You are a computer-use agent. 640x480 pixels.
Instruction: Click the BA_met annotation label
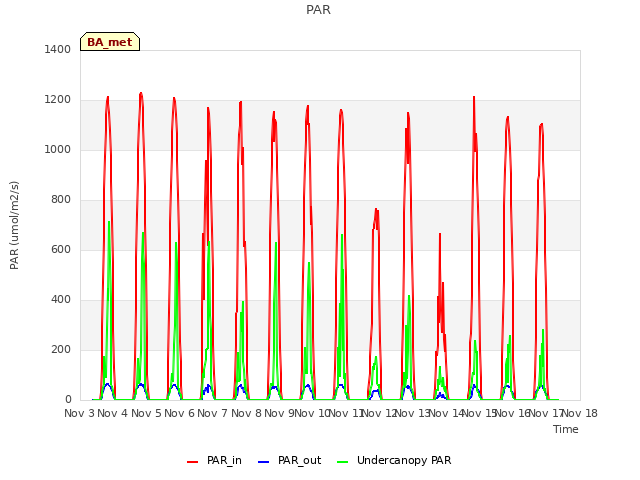tap(110, 42)
